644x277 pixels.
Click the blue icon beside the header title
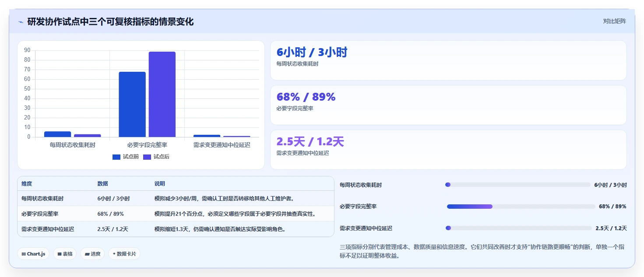coord(21,22)
